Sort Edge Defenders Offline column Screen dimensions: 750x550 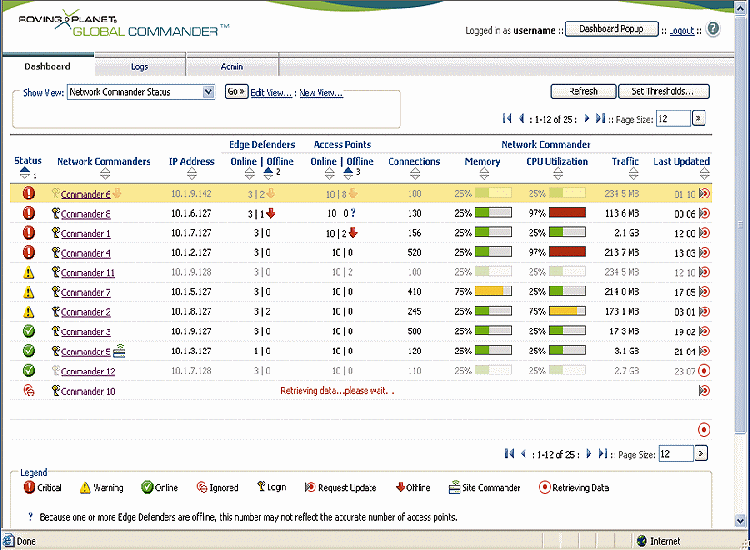268,174
